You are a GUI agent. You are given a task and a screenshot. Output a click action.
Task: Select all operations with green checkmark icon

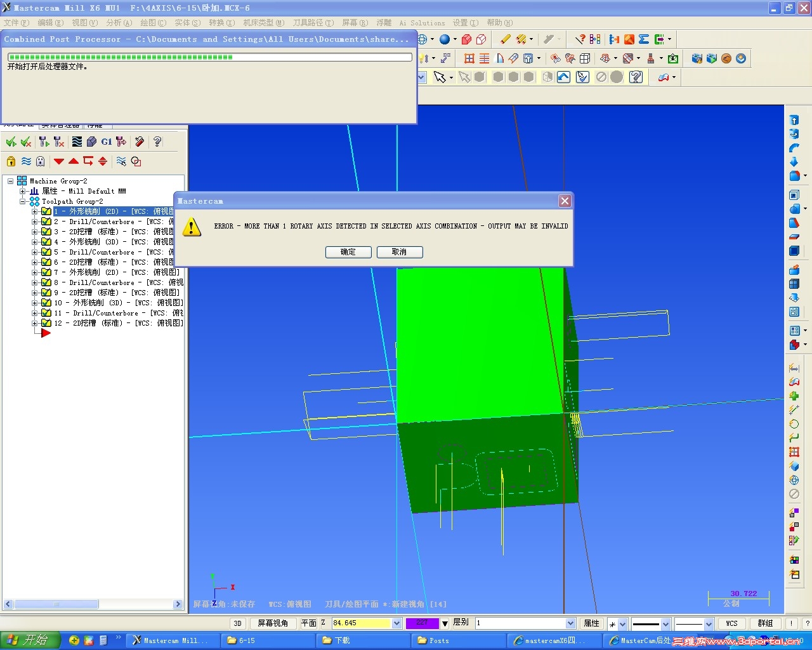coord(11,142)
